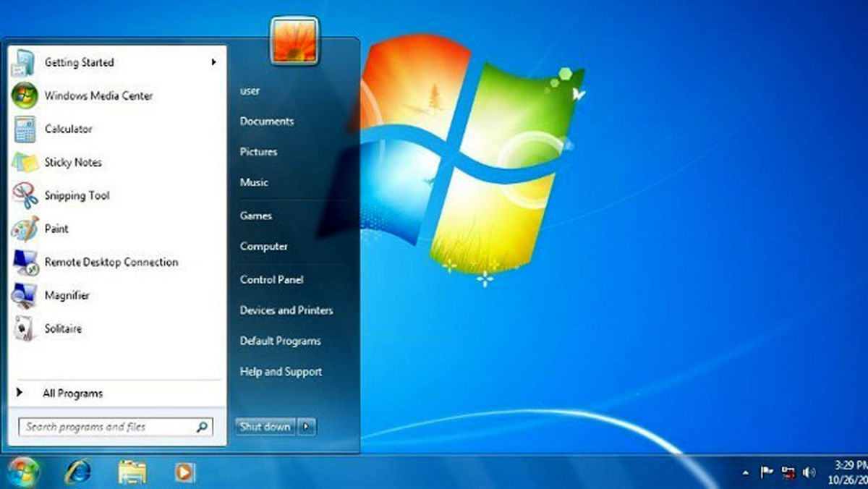This screenshot has height=489, width=868.
Task: Launch the Snipping Tool scissors icon
Action: (x=24, y=195)
